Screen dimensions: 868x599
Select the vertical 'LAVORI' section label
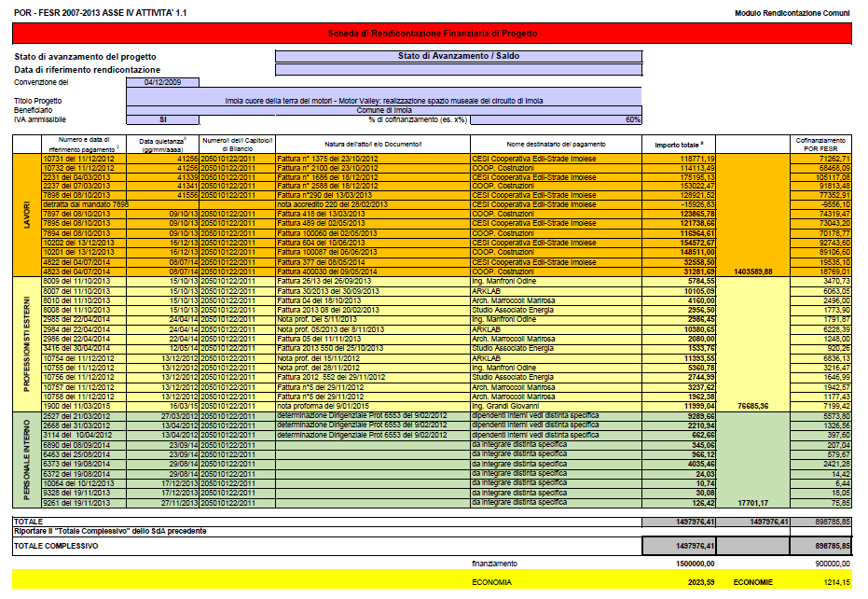point(26,215)
